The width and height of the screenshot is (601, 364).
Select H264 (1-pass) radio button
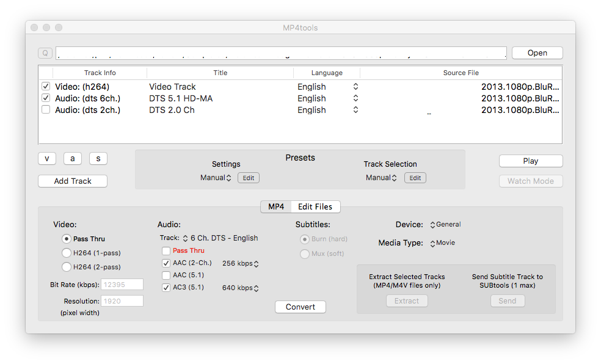(67, 253)
